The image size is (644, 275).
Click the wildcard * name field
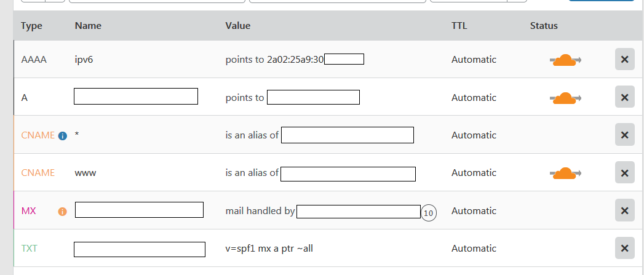tap(77, 135)
